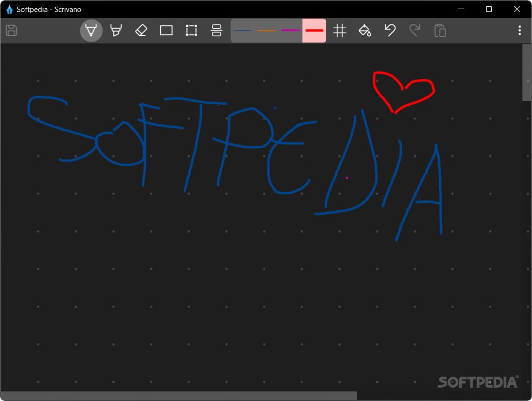This screenshot has height=401, width=532.
Task: Click the Scrivano app icon in title bar
Action: 10,10
